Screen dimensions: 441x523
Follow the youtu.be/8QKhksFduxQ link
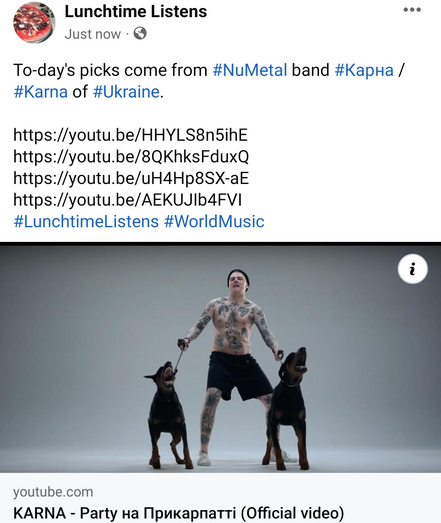(131, 157)
